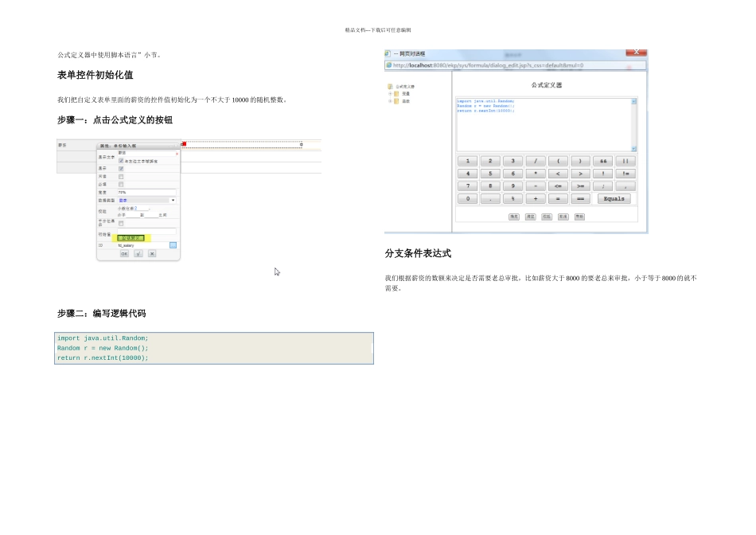Expand the 变量 tree node
Image resolution: width=756 pixels, height=535 pixels.
(x=390, y=94)
